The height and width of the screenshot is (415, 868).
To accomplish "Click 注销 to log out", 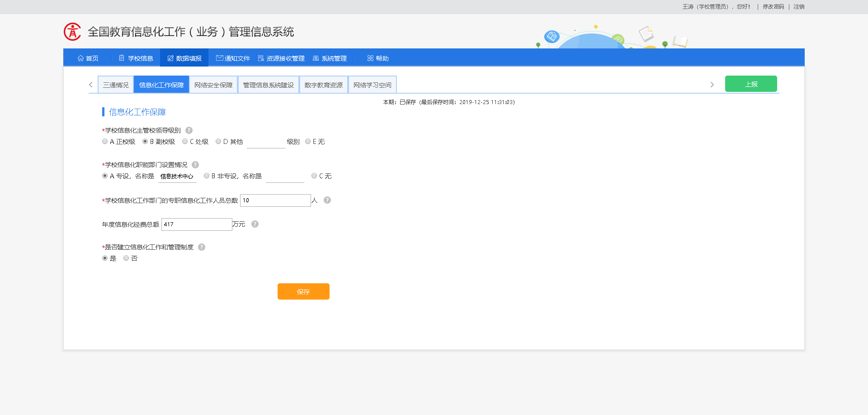I will pyautogui.click(x=798, y=7).
